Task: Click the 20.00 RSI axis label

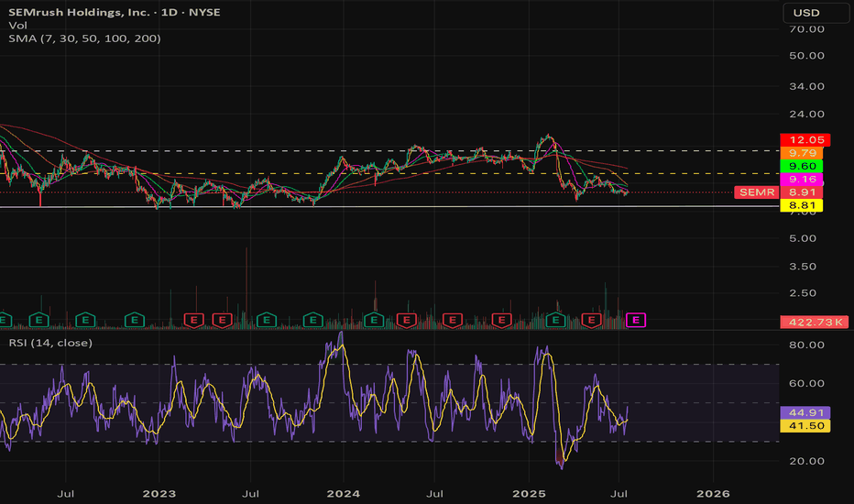Action: [x=806, y=461]
